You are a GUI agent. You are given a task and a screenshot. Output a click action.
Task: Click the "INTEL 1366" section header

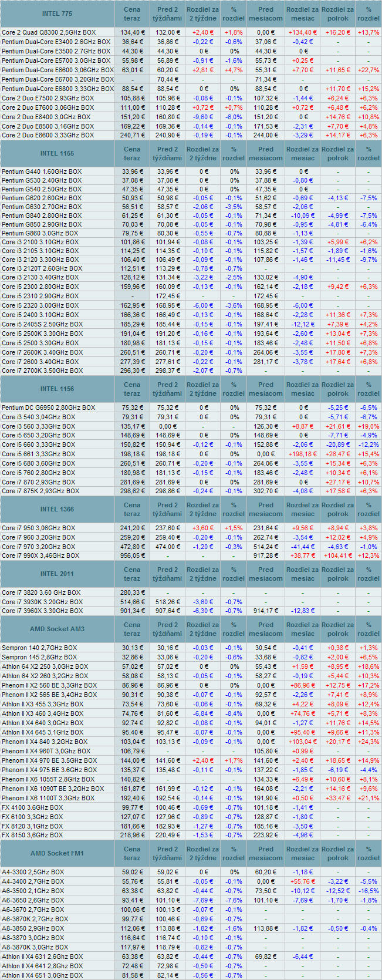(x=58, y=509)
